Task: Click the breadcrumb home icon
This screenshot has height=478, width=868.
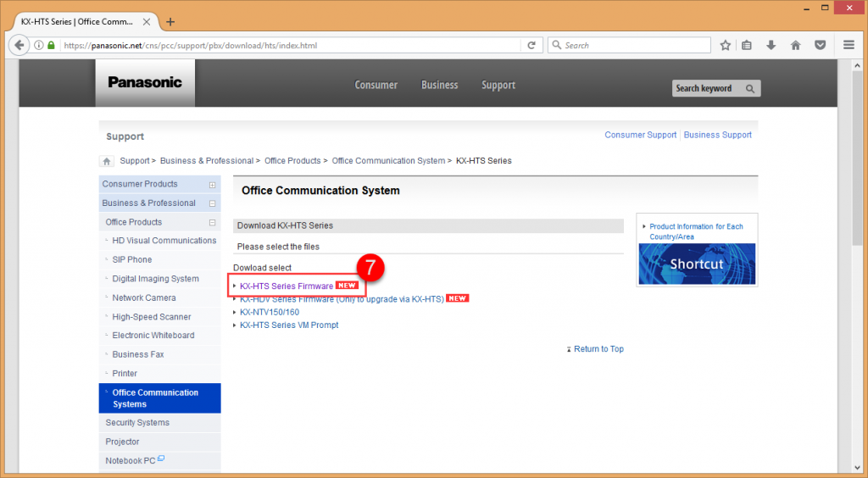Action: 107,161
